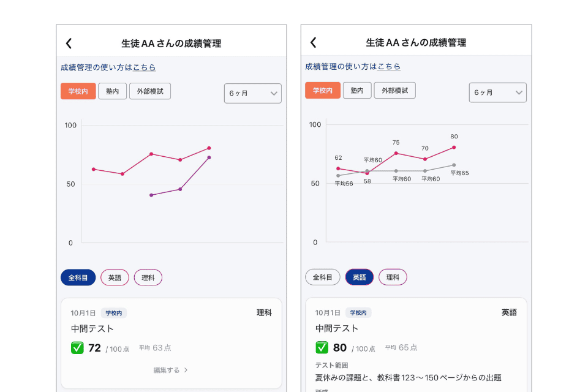The height and width of the screenshot is (392, 588).
Task: Toggle 英語 subject chip in left screen
Action: pyautogui.click(x=115, y=277)
